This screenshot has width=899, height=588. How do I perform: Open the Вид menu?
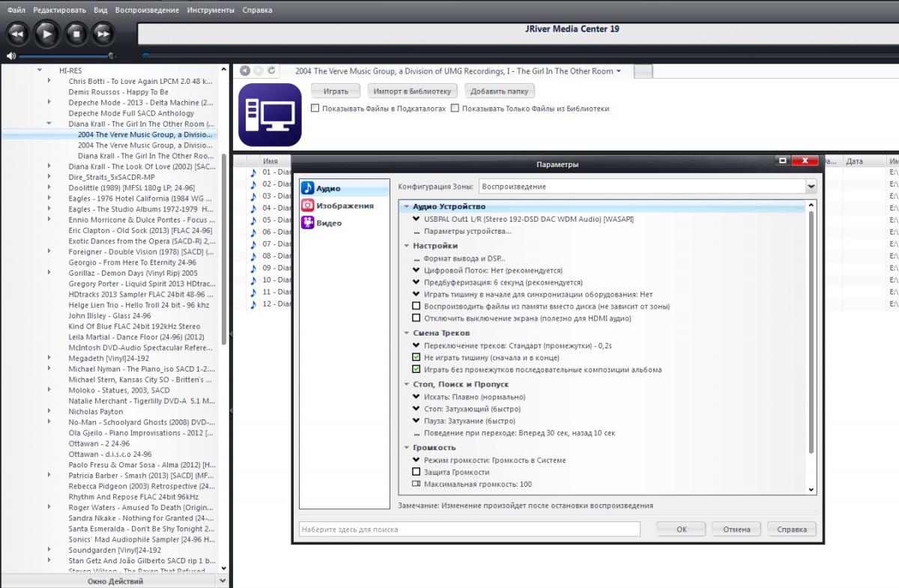tap(101, 10)
